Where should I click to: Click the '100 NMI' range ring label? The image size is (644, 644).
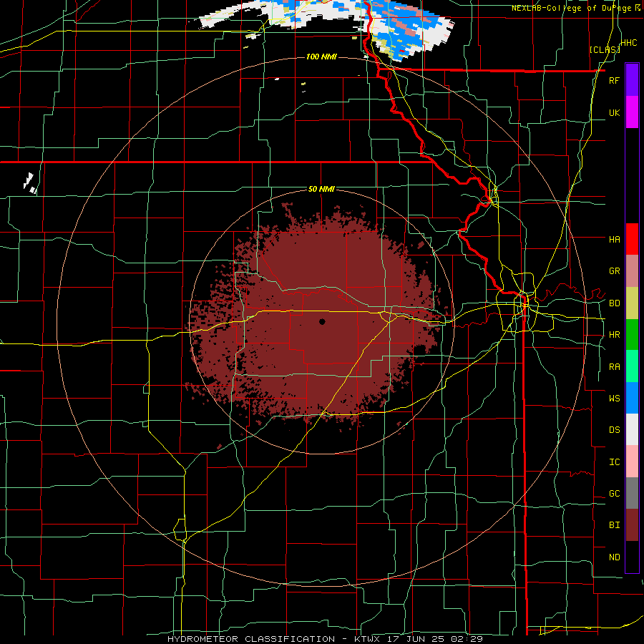pyautogui.click(x=321, y=57)
